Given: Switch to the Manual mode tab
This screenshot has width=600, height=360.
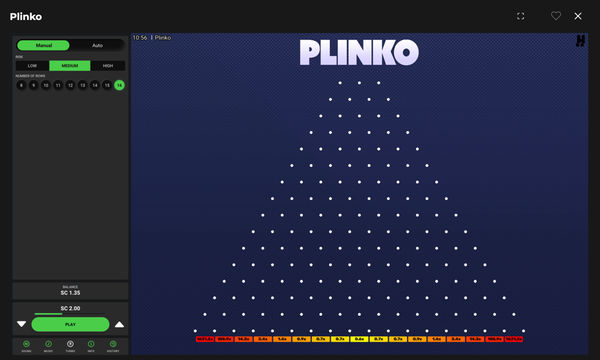Looking at the screenshot, I should (44, 45).
